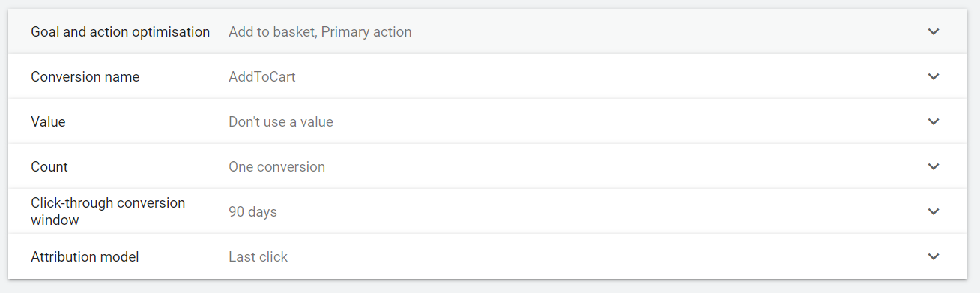Screen dimensions: 980x293
Task: Select the Attribution model label
Action: click(85, 256)
